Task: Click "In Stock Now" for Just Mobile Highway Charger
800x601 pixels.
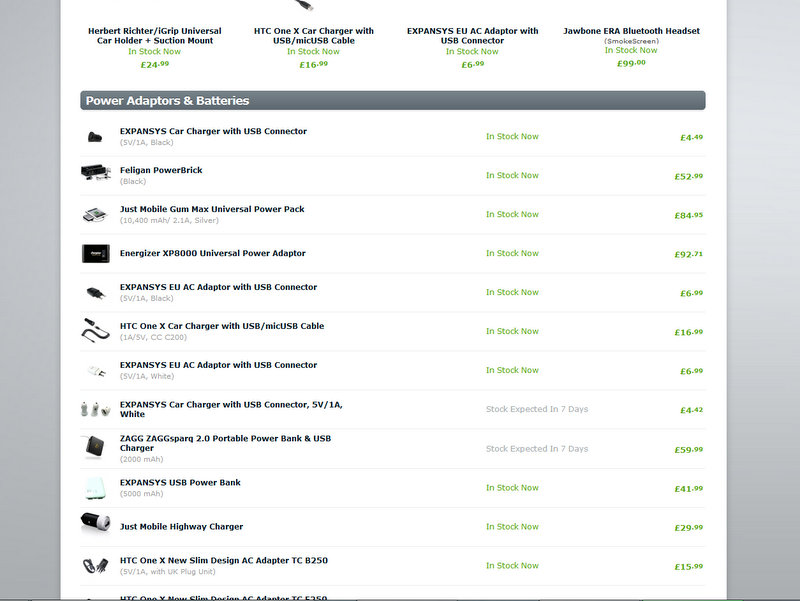Action: click(x=512, y=527)
